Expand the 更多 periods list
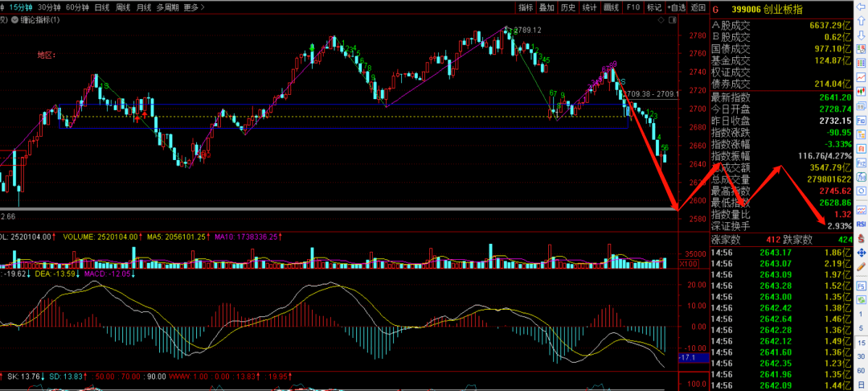Viewport: 868px width, 391px height. coord(193,7)
